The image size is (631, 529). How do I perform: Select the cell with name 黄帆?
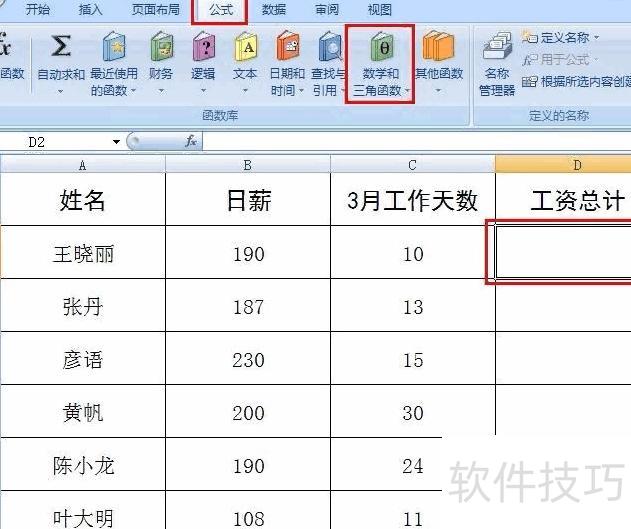click(82, 412)
